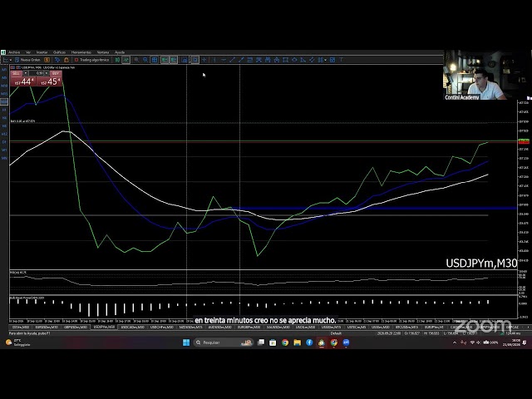
Task: Decrease lot volume with down arrow
Action: click(x=26, y=73)
